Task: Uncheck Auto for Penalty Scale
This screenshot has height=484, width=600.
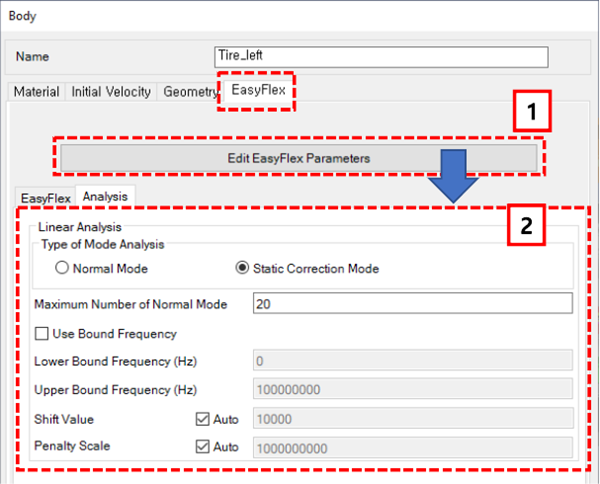Action: (x=202, y=447)
